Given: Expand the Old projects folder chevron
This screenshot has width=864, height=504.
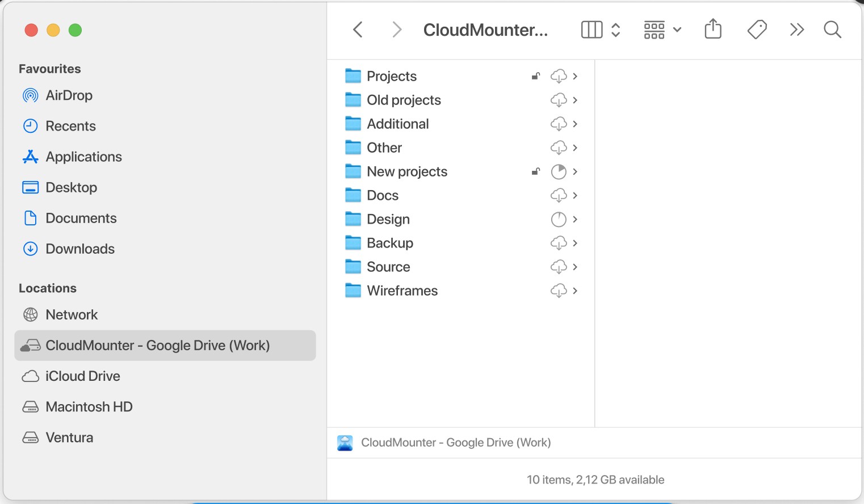Looking at the screenshot, I should pyautogui.click(x=575, y=100).
